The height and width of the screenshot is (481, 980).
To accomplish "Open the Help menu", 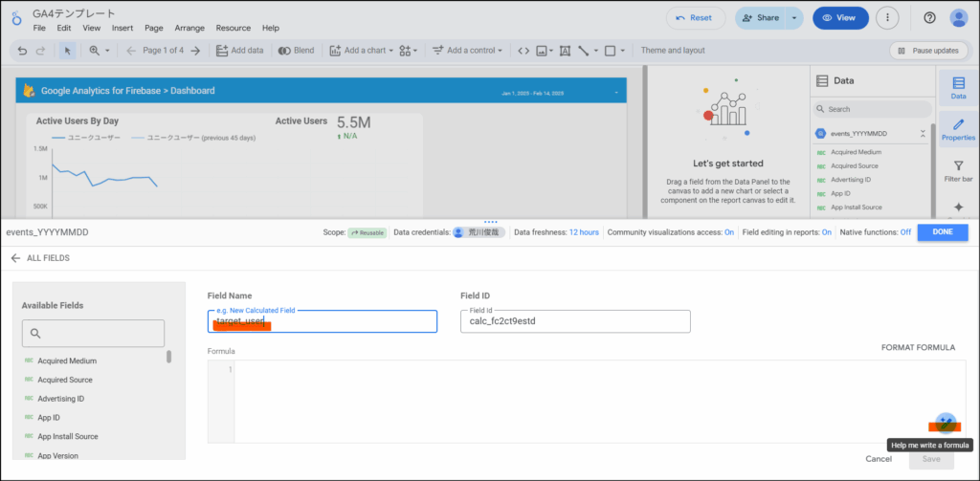I will tap(271, 28).
